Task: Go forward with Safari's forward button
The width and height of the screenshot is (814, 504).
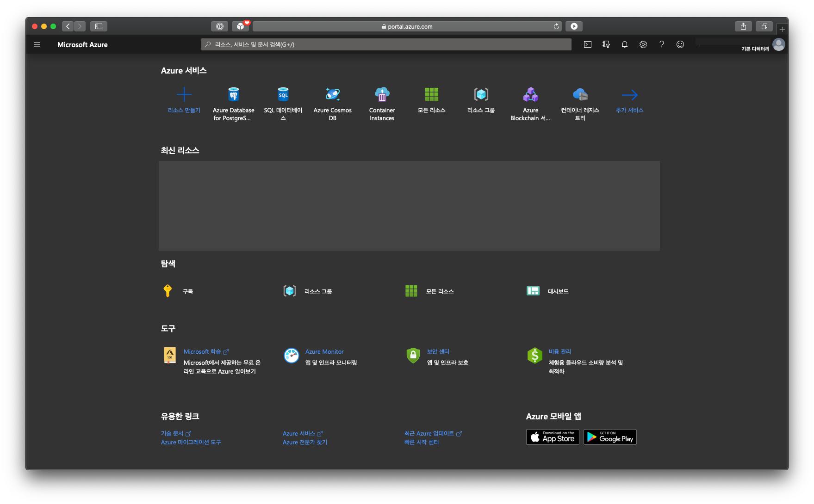Action: click(x=80, y=26)
